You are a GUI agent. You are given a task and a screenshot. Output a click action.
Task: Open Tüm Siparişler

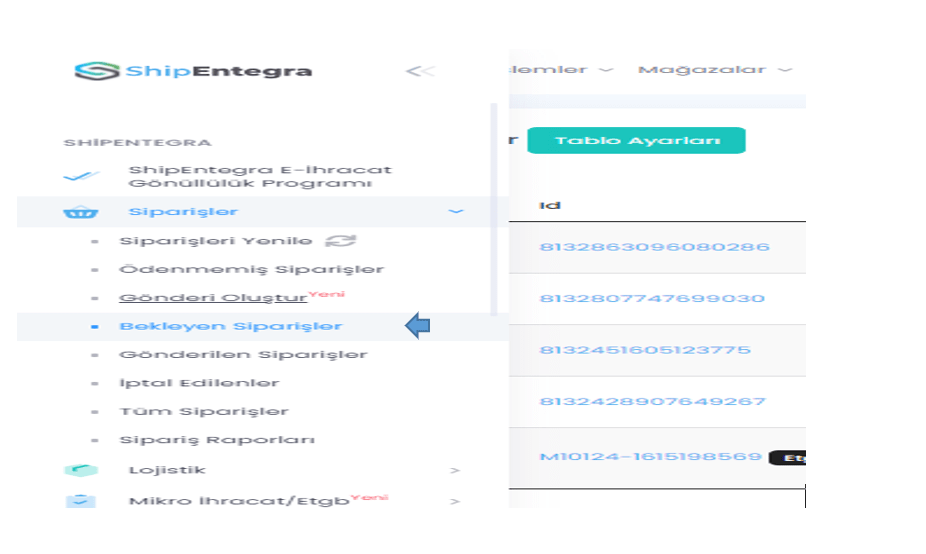click(x=204, y=411)
